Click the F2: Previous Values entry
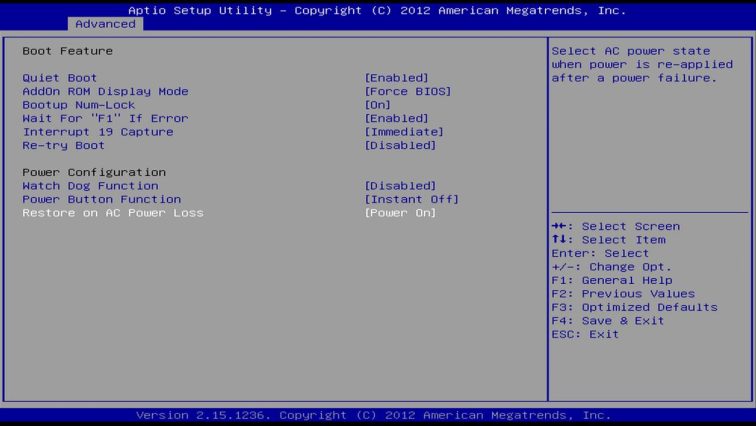 (x=622, y=294)
